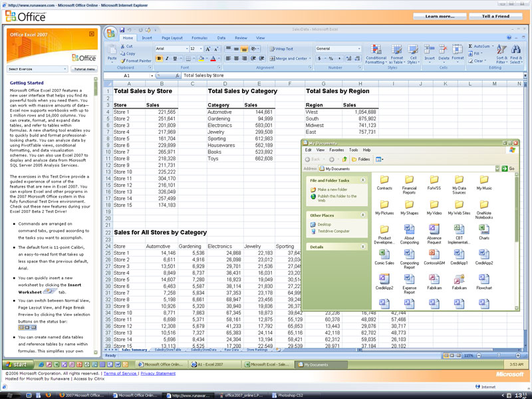
Task: Click the Decrease Decimal icon
Action: [x=357, y=59]
